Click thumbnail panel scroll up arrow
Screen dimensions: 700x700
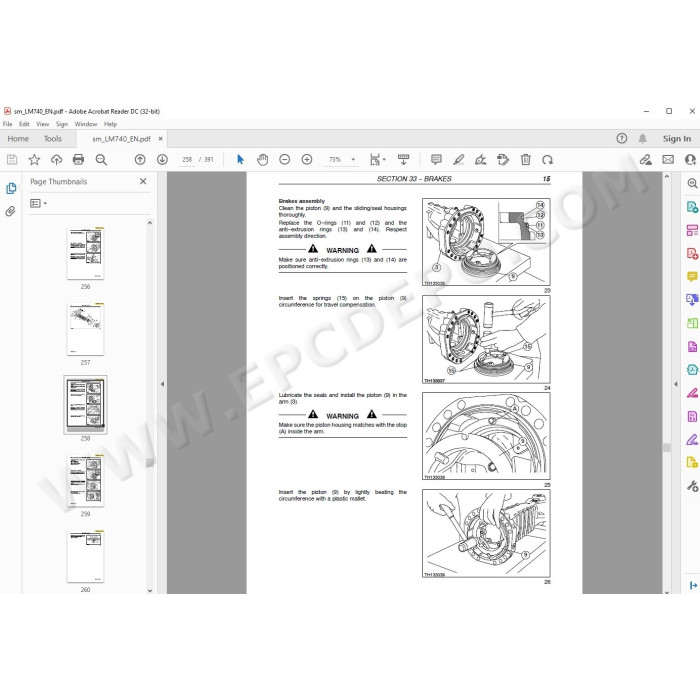[x=150, y=223]
